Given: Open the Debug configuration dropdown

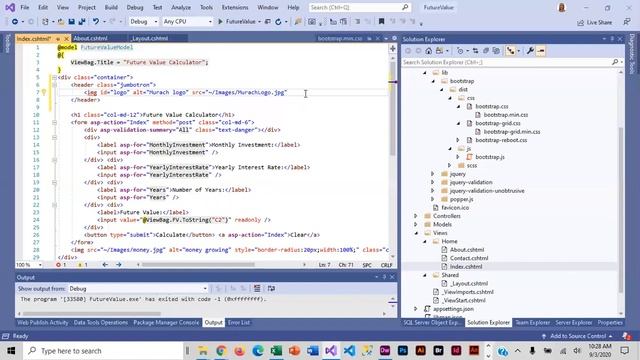Looking at the screenshot, I should point(143,22).
